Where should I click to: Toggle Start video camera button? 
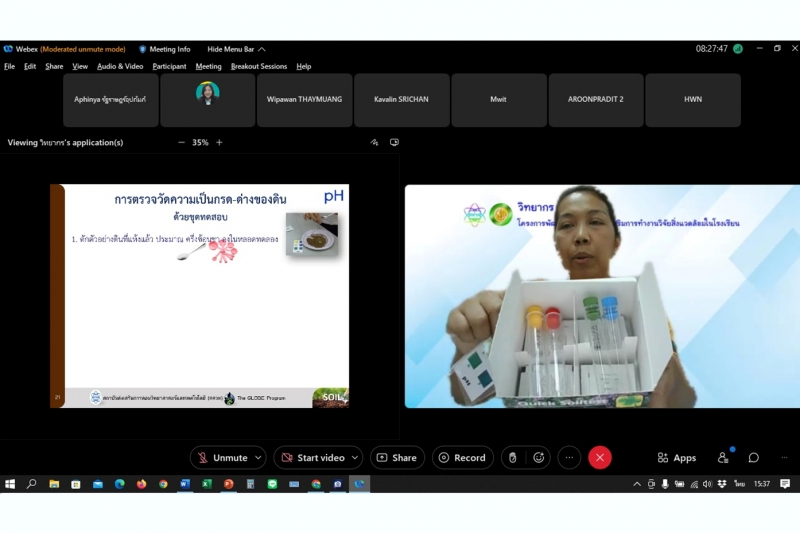[313, 458]
